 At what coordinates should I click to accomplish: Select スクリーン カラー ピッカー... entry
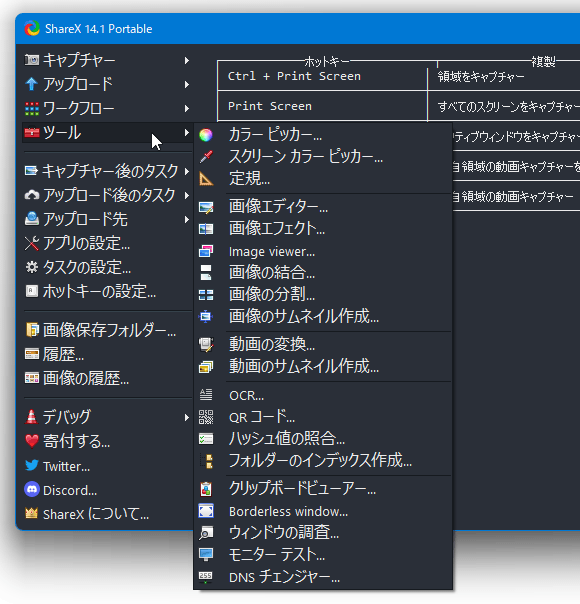[x=323, y=157]
